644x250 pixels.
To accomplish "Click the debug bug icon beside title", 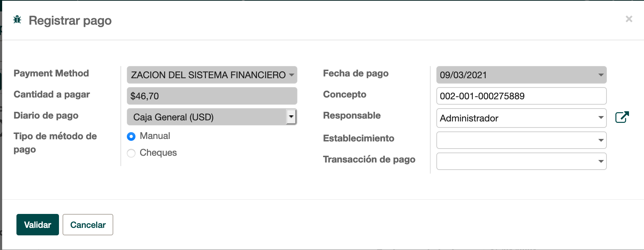I will tap(17, 20).
